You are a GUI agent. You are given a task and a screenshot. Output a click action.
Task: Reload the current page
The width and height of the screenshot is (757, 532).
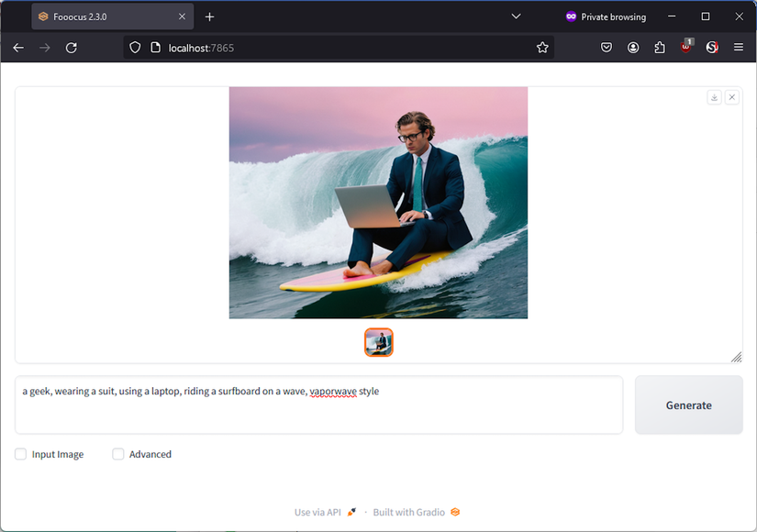[72, 48]
